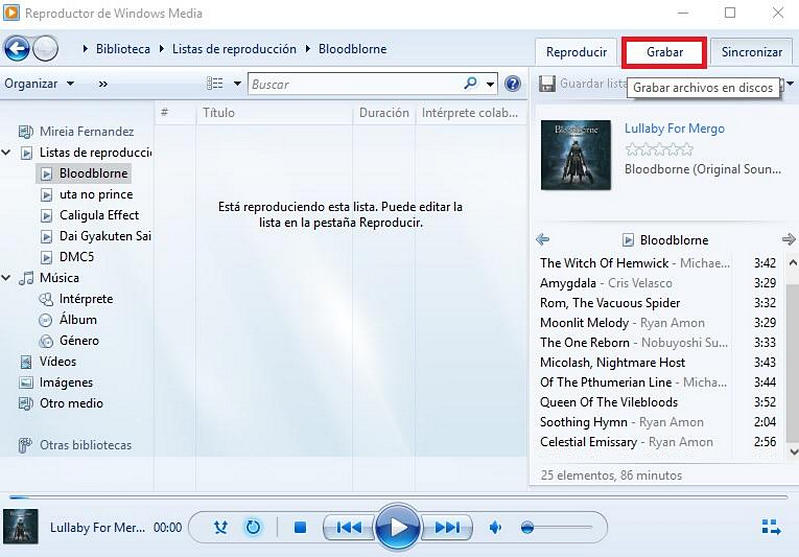Image resolution: width=799 pixels, height=557 pixels.
Task: Click the Otras bibliotecas icon
Action: coord(24,445)
